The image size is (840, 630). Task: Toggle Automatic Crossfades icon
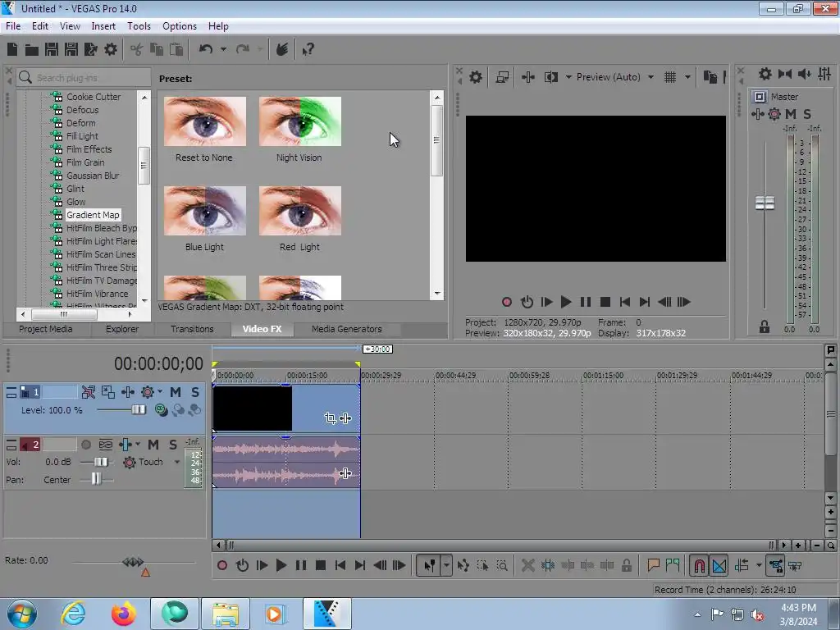pos(719,565)
